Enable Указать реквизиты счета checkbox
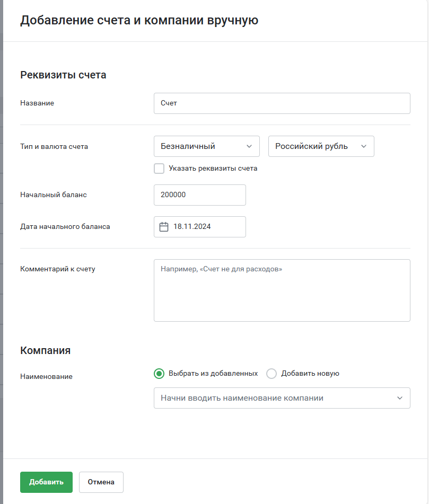Screen dimensions: 429x504 click(x=159, y=169)
